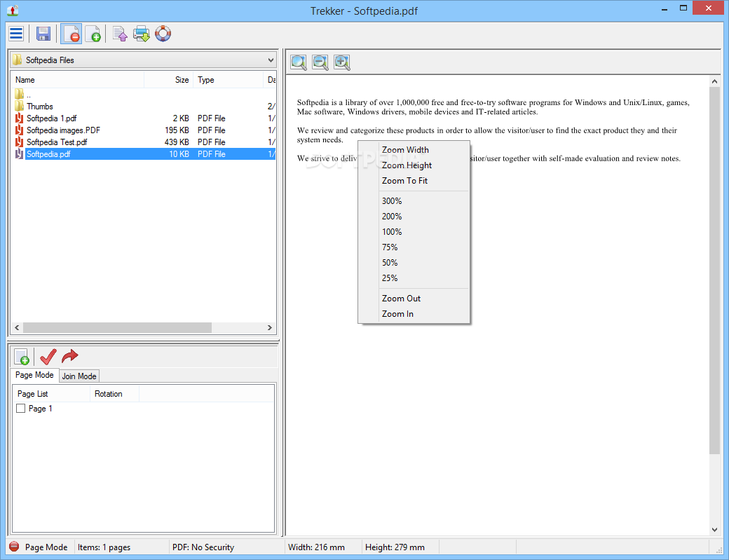Screen dimensions: 729x560
Task: Click the 'Height: 279 mm' status entry
Action: 395,547
